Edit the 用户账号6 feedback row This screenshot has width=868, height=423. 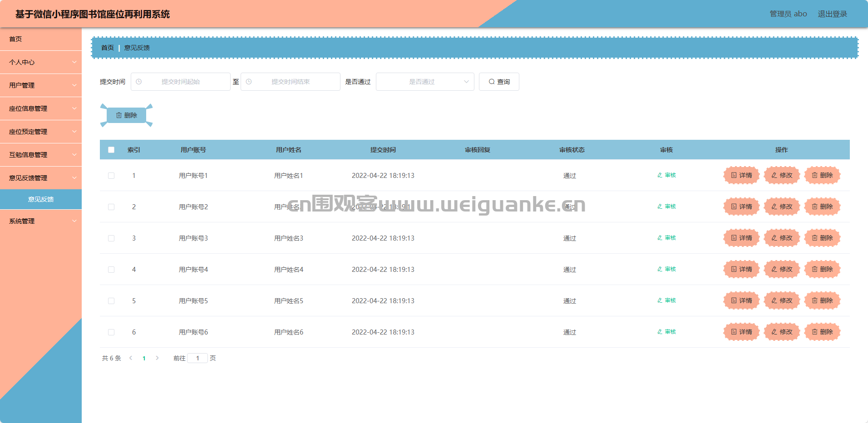pyautogui.click(x=782, y=332)
